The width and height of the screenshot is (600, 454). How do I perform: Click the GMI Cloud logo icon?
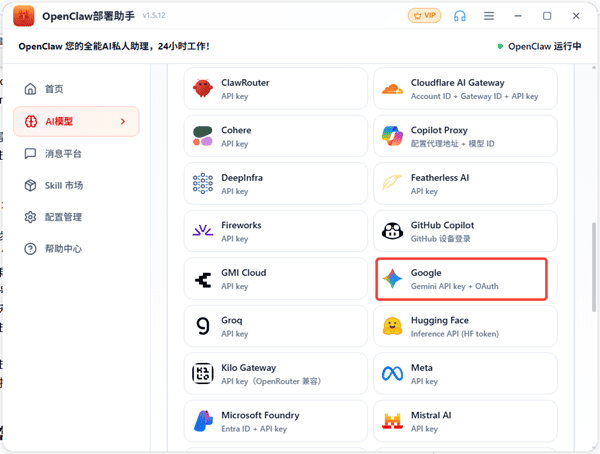203,280
